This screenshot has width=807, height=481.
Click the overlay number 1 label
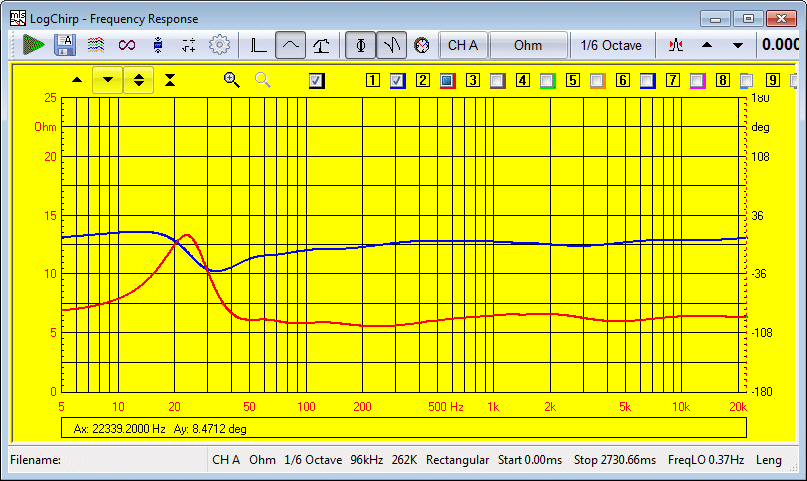tap(373, 80)
